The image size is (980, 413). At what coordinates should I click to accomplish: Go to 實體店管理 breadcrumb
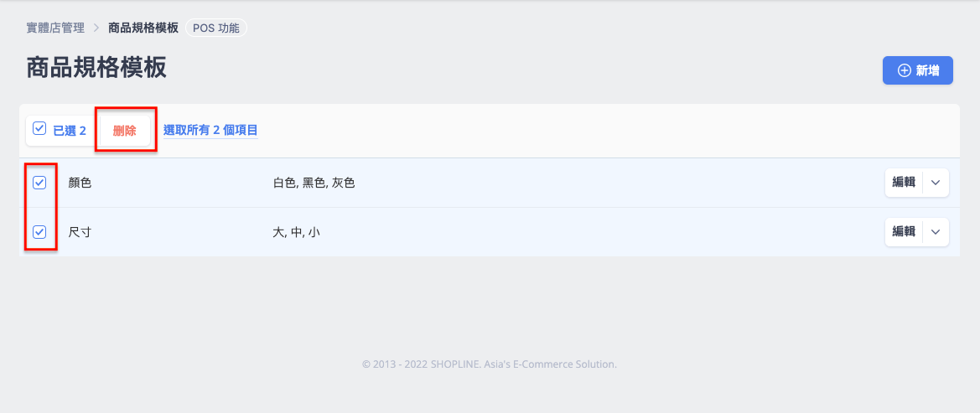55,28
